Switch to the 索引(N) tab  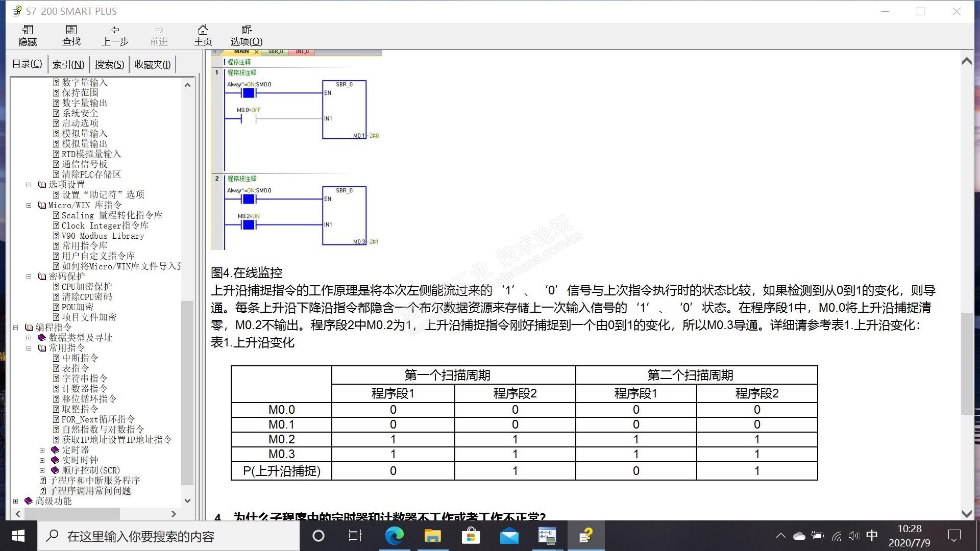(68, 64)
